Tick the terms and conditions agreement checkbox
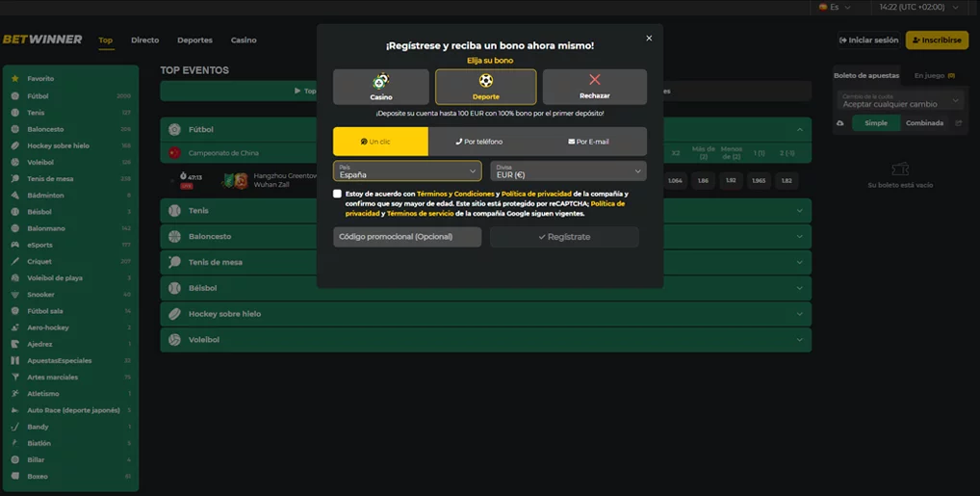Viewport: 980px width, 496px height. 338,194
